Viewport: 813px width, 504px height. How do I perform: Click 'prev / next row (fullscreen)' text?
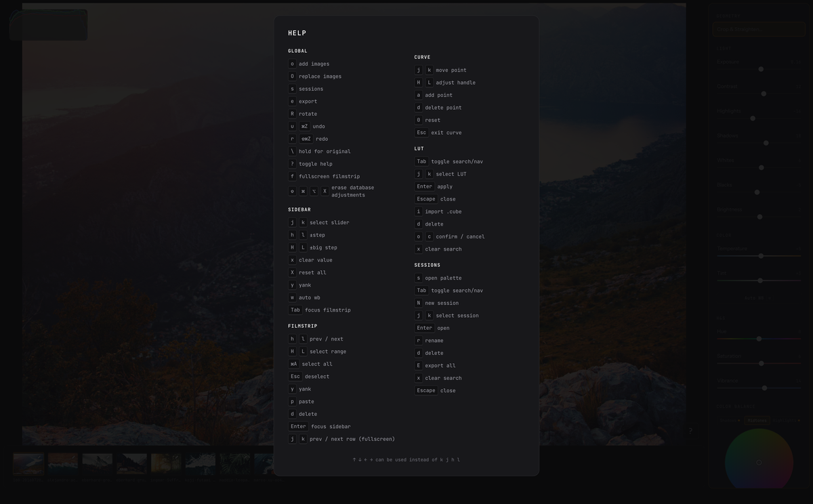[x=352, y=439]
